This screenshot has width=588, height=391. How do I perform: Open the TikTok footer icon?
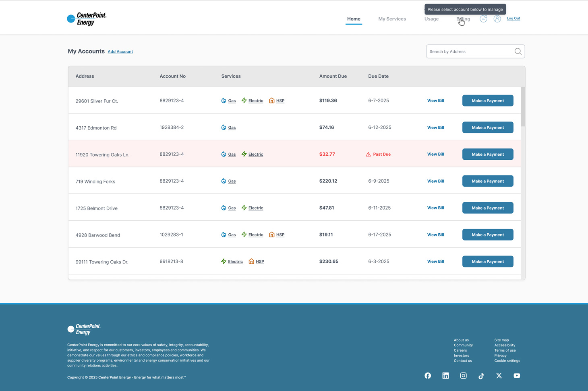point(481,376)
